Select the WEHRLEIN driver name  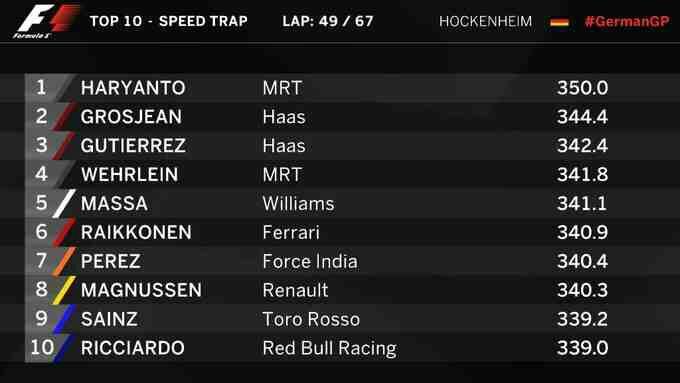[x=129, y=175]
